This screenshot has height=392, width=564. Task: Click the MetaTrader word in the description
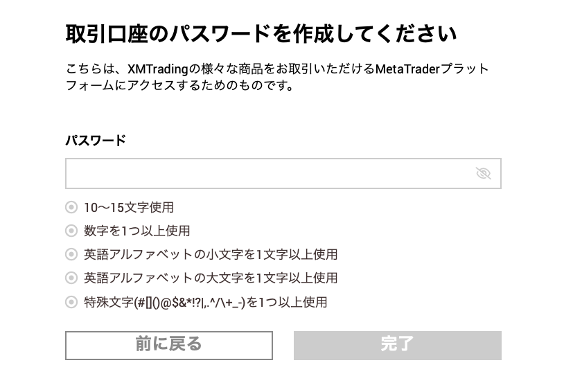point(407,69)
